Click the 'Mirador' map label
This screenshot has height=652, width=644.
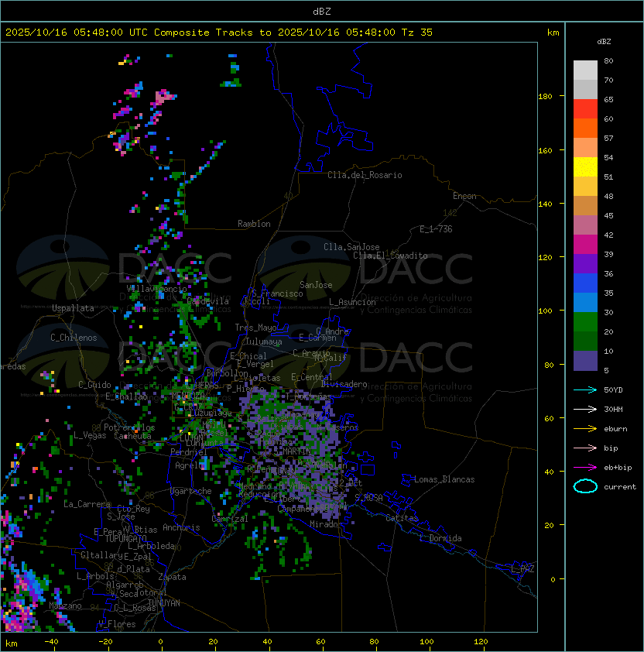[326, 524]
